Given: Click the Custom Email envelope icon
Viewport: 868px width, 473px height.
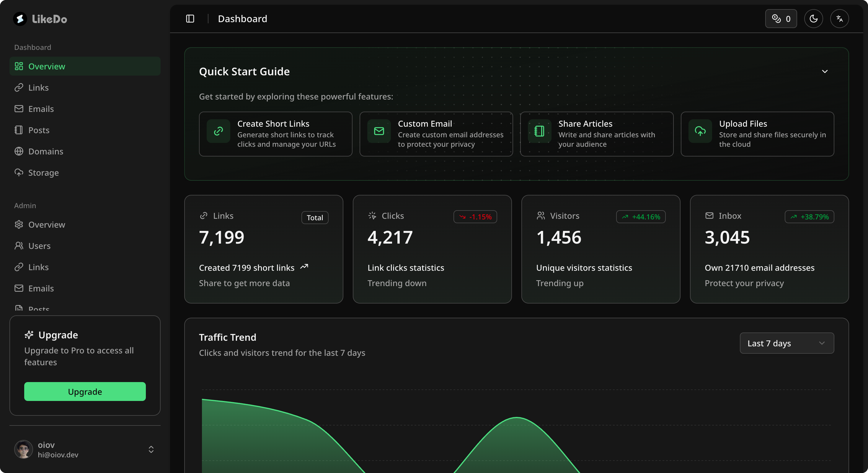Looking at the screenshot, I should point(379,132).
